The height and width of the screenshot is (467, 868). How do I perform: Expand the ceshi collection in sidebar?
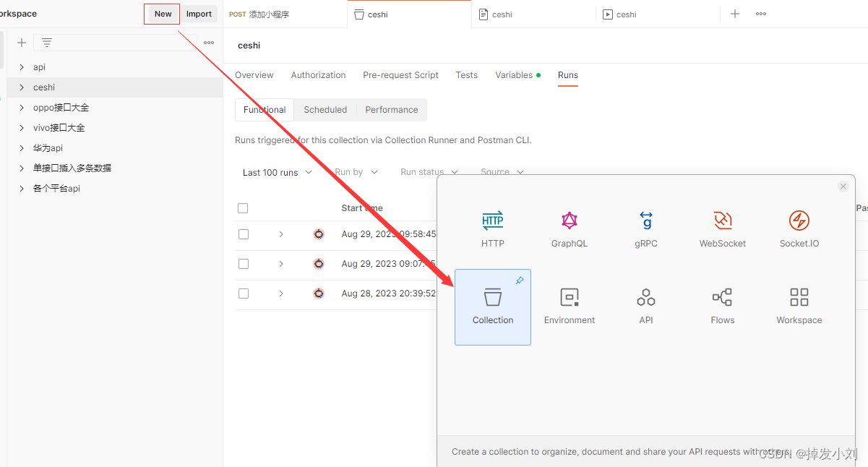[22, 87]
